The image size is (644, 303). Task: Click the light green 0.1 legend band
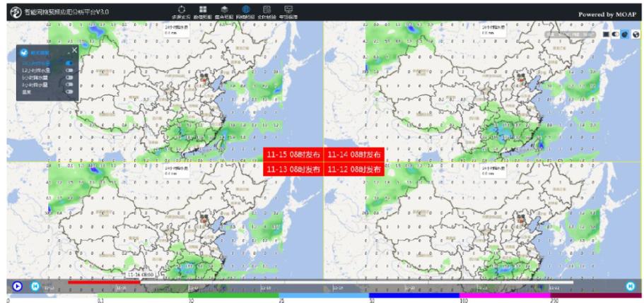pyautogui.click(x=143, y=295)
